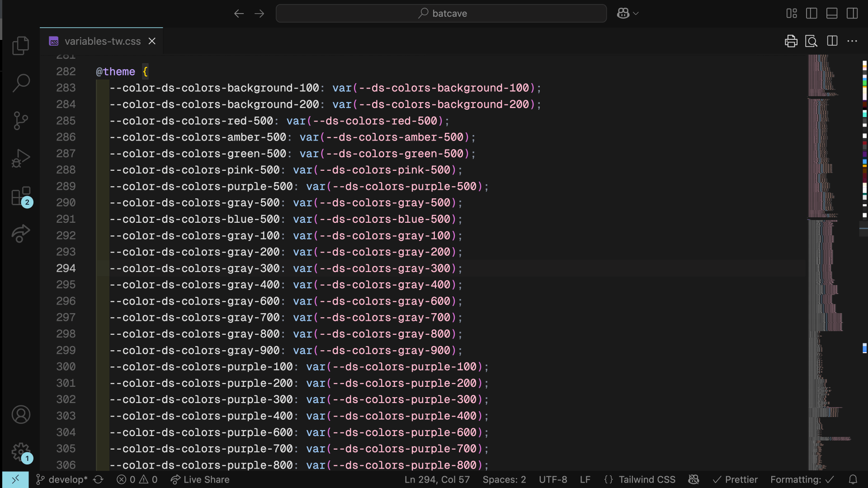Toggle the primary side bar

(811, 14)
